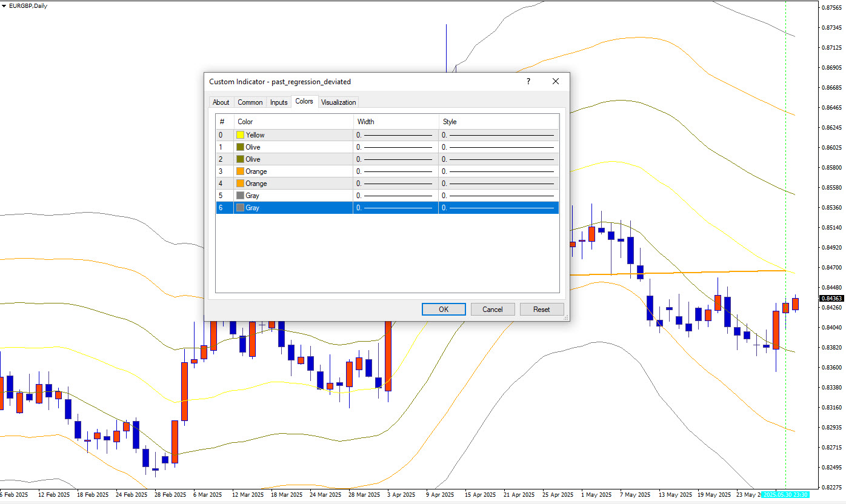Select the Visualization tab
Image resolution: width=846 pixels, height=504 pixels.
tap(338, 102)
